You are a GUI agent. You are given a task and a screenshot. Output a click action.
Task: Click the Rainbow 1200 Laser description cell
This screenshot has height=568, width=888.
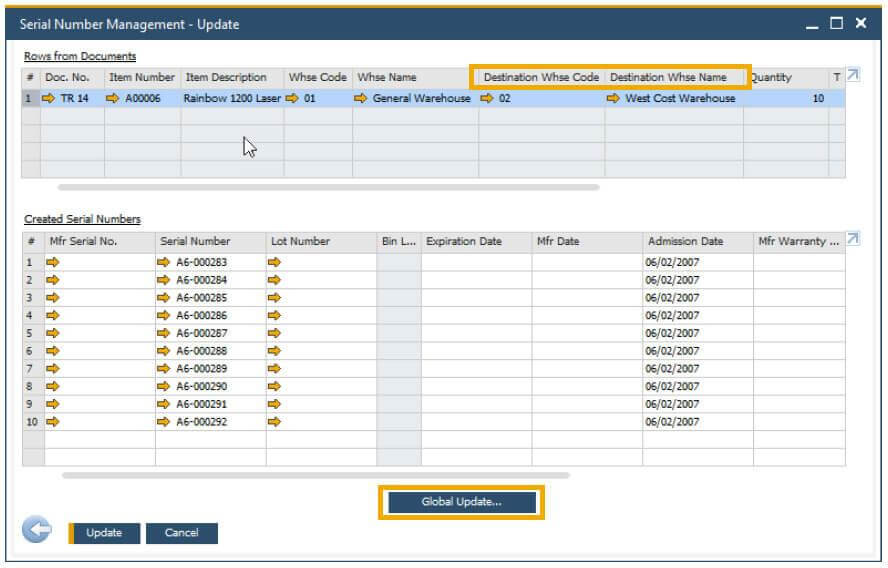(x=232, y=99)
